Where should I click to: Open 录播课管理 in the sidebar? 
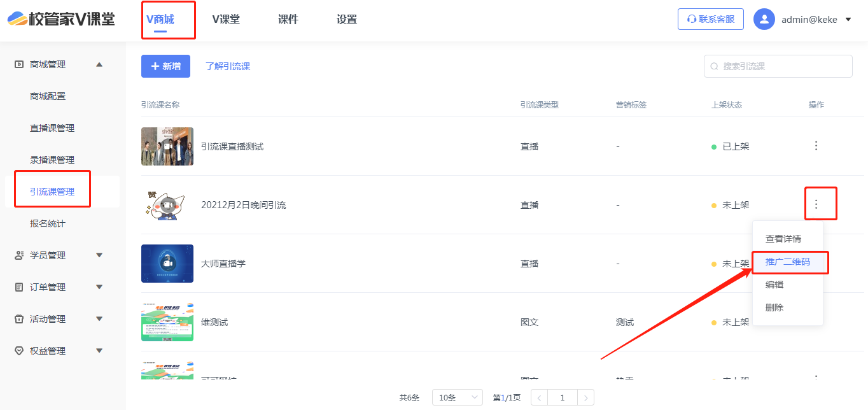52,160
